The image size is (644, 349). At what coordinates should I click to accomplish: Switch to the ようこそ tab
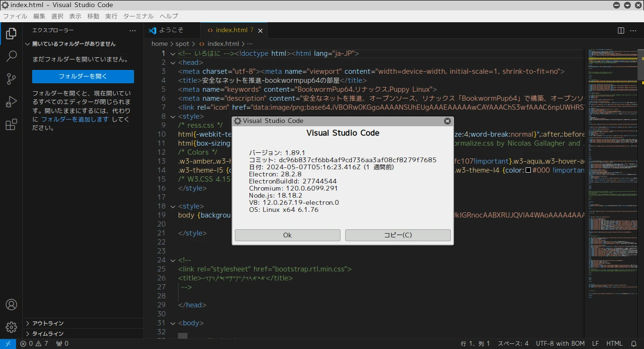[172, 30]
